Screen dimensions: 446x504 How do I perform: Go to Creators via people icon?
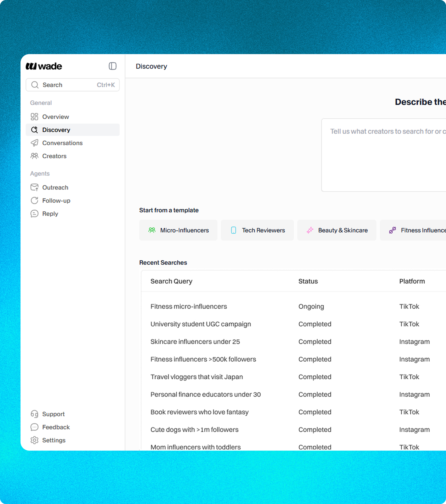(x=34, y=156)
